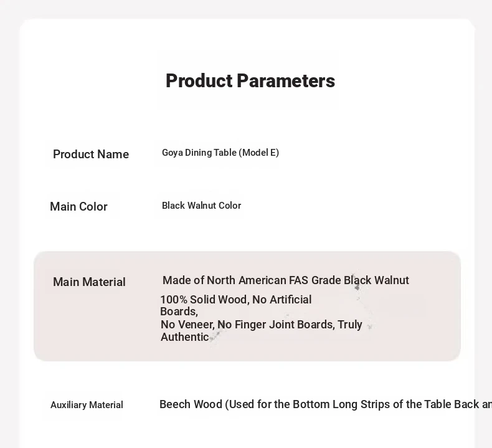This screenshot has height=448, width=492.
Task: Click the Black Walnut Color value
Action: pyautogui.click(x=201, y=206)
